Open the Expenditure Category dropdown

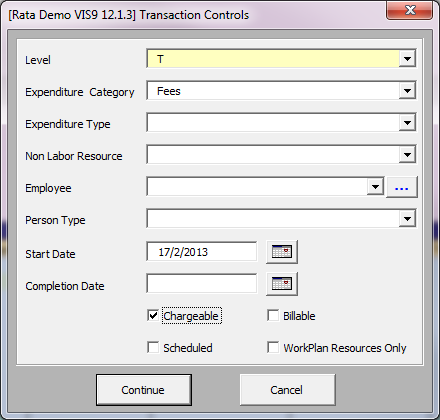407,91
